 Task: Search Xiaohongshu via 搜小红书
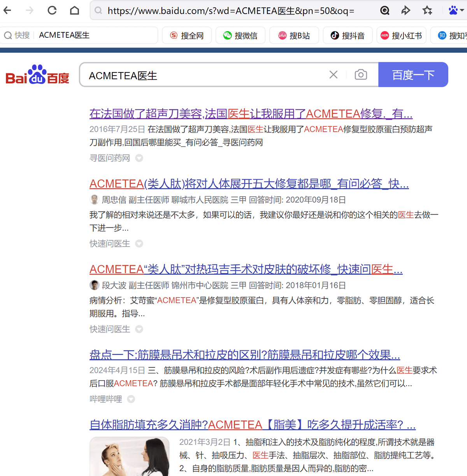pos(402,35)
